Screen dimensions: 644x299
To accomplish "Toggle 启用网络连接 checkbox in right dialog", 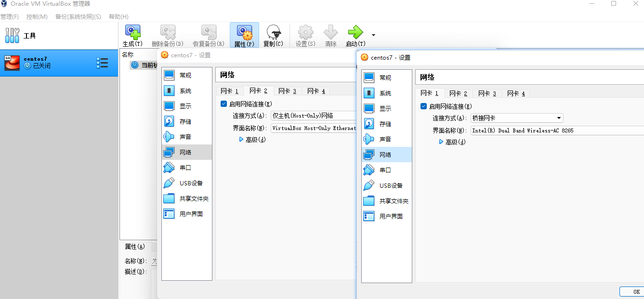I will click(423, 106).
